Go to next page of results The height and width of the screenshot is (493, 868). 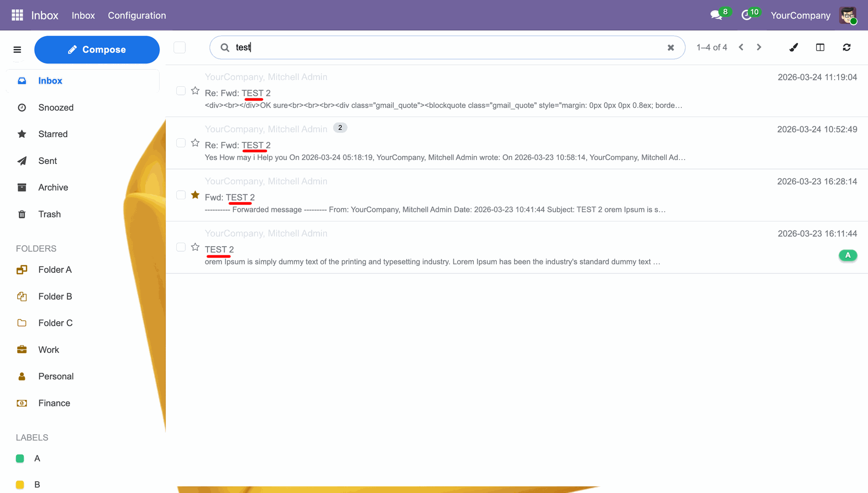pos(759,47)
